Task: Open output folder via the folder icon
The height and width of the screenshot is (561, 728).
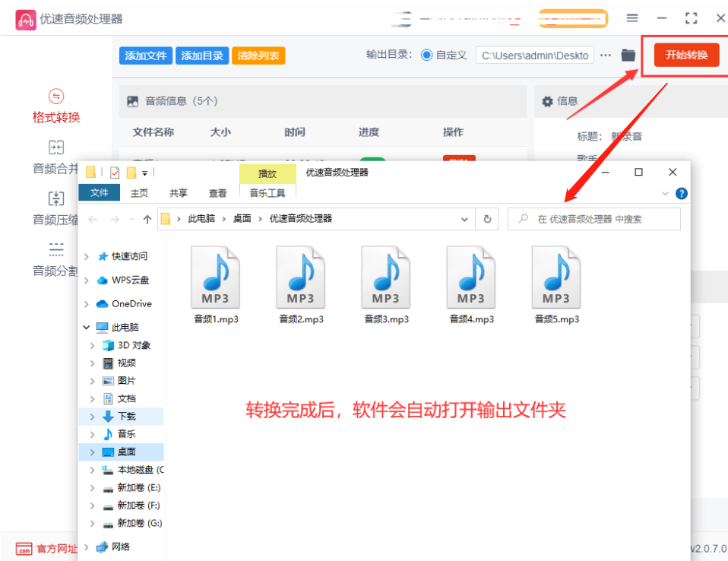Action: (x=628, y=55)
